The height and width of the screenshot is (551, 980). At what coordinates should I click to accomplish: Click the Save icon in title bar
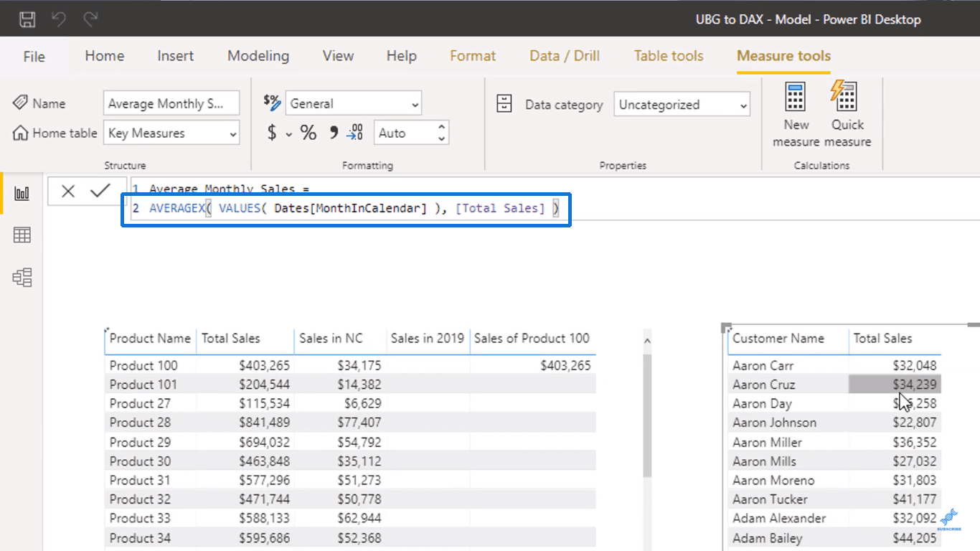pyautogui.click(x=27, y=19)
